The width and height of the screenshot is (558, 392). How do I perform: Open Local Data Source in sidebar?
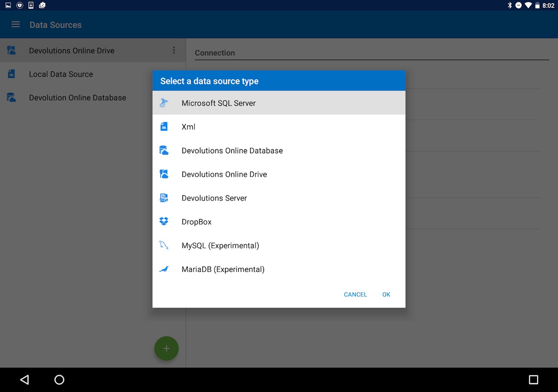93,74
